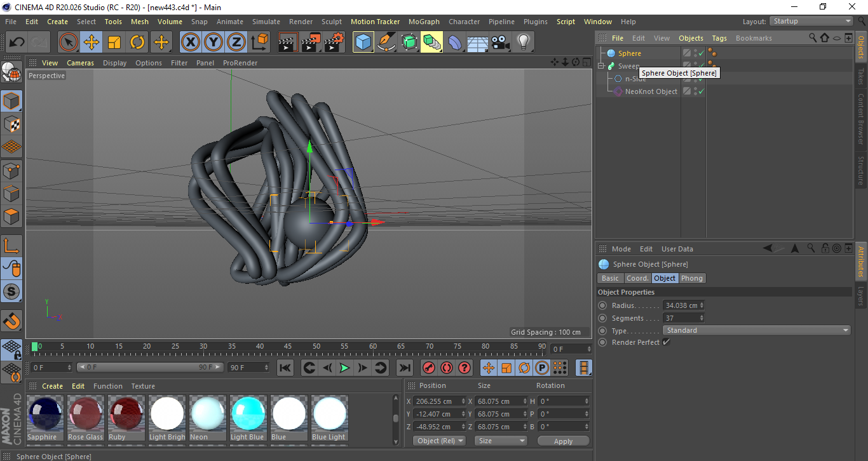This screenshot has height=461, width=868.
Task: Click the Enable Axis icon
Action: [11, 246]
